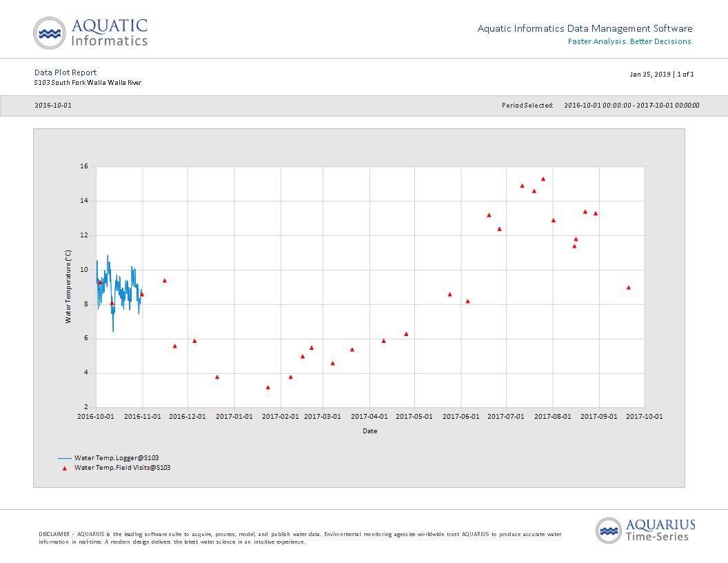
Task: Click the lowest field visit point near 3°C
Action: point(268,388)
